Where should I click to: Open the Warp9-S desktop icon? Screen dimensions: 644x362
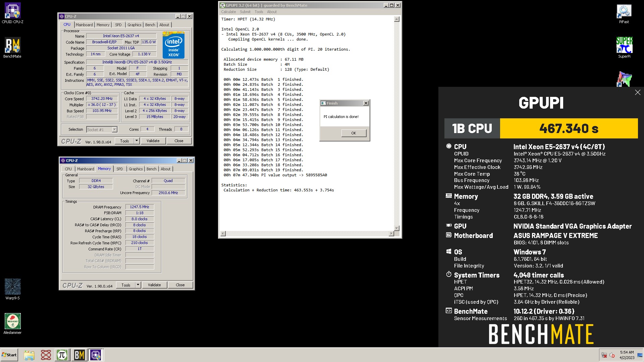point(12,289)
